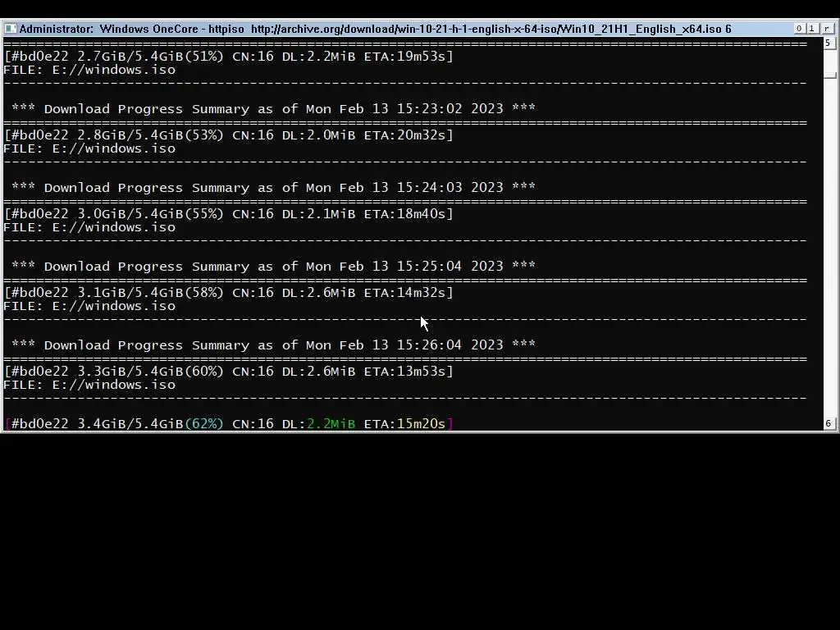Click the FILE line under the 51% entry
The image size is (840, 630).
[x=89, y=70]
